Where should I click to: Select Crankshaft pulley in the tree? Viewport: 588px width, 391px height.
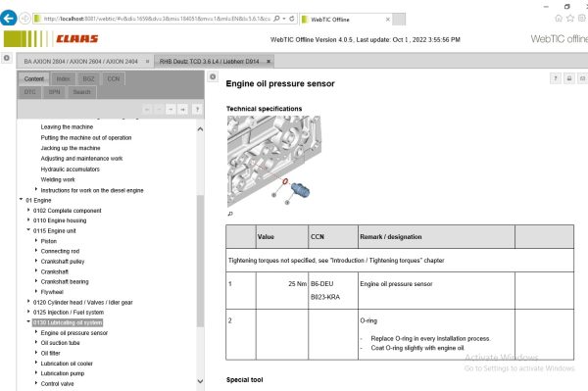tap(63, 262)
